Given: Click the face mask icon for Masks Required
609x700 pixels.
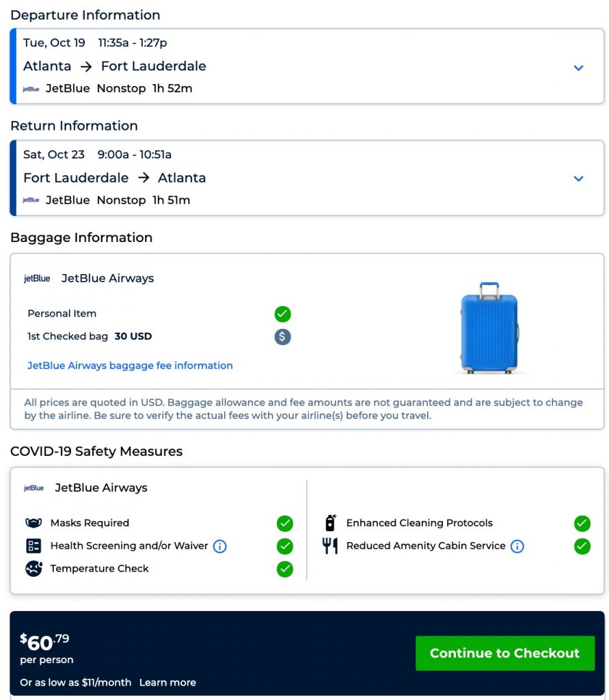Looking at the screenshot, I should (33, 523).
